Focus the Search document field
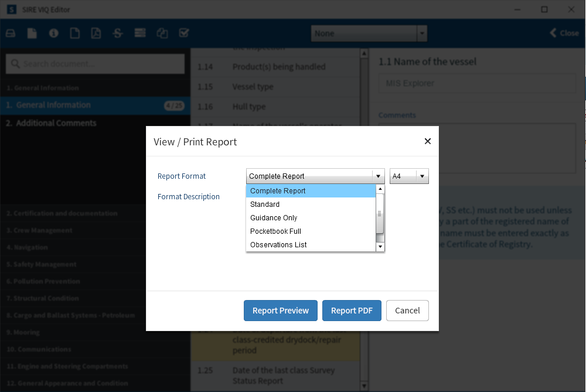 pos(96,64)
